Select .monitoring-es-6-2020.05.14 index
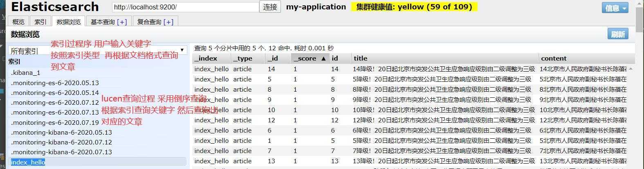Viewport: 644px width, 169px height. point(98,92)
